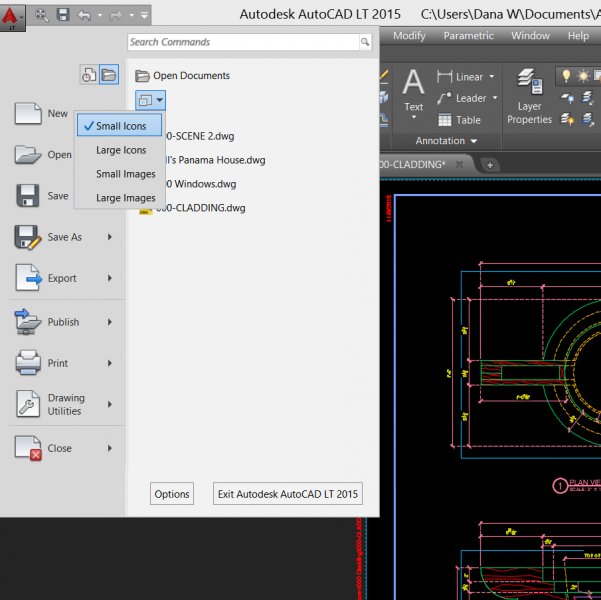Open the AutoCAD application menu button

(x=12, y=18)
